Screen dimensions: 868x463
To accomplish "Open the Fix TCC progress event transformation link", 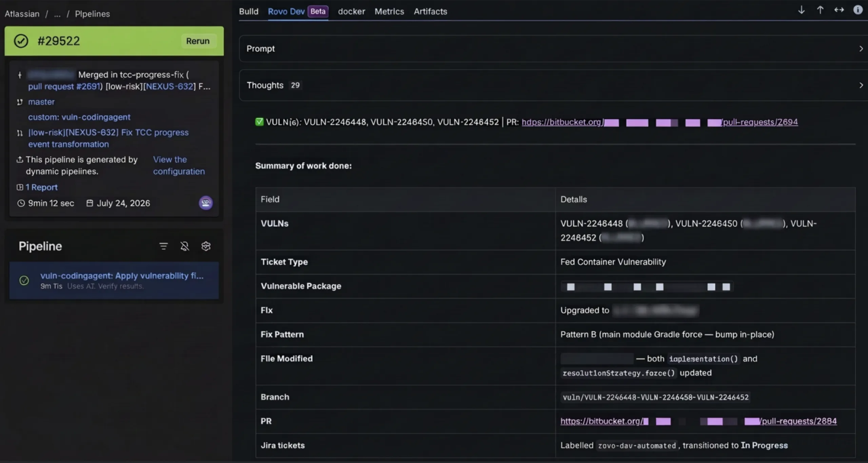I will (x=108, y=138).
